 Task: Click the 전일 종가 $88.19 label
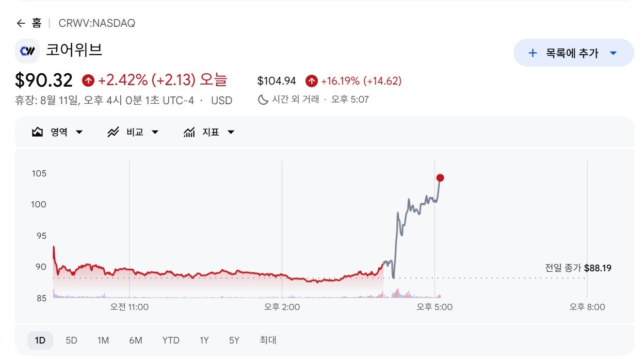click(578, 268)
